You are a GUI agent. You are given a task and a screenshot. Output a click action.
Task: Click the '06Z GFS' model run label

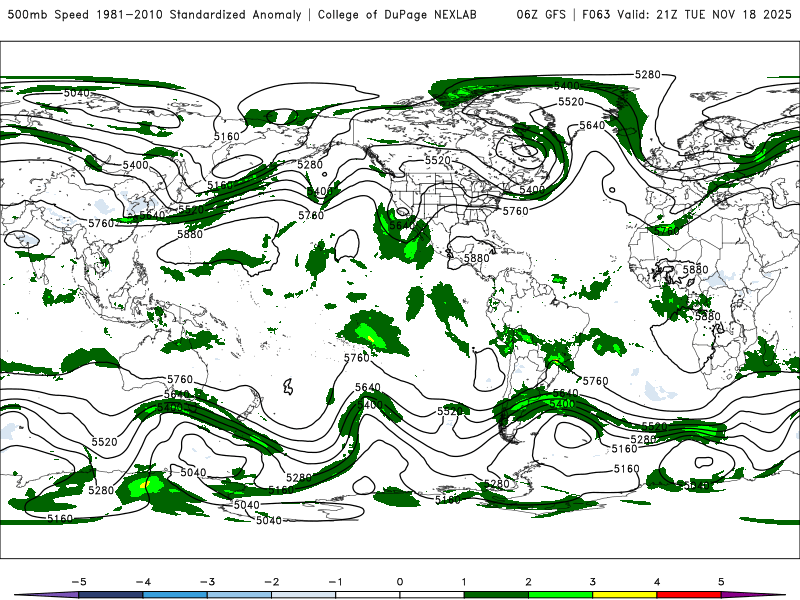pyautogui.click(x=541, y=14)
